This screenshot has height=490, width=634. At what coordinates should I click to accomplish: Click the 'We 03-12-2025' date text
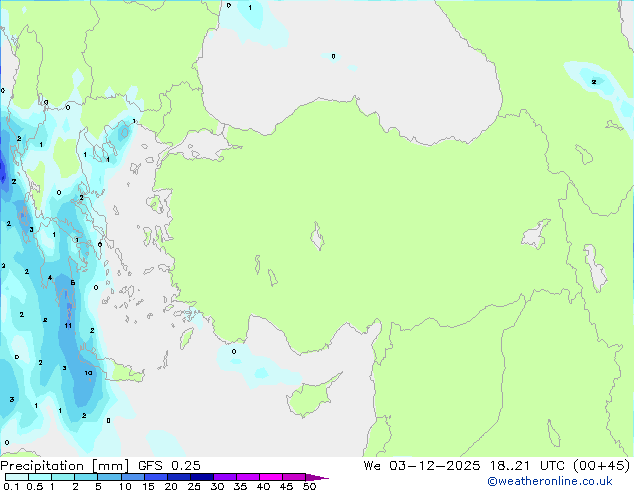[x=422, y=466]
